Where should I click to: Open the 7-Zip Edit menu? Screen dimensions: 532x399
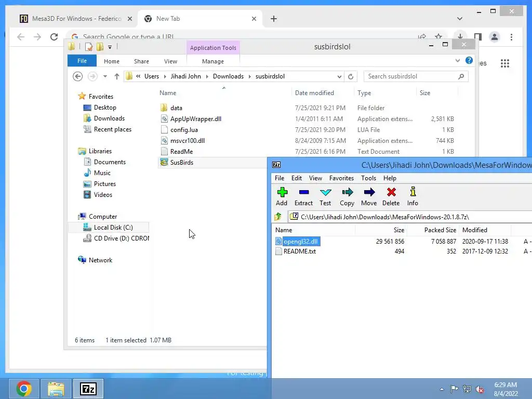297,178
